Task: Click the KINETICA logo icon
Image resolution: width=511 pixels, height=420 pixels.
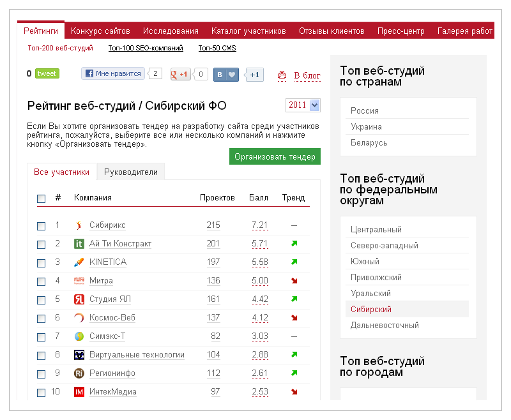Action: [79, 262]
